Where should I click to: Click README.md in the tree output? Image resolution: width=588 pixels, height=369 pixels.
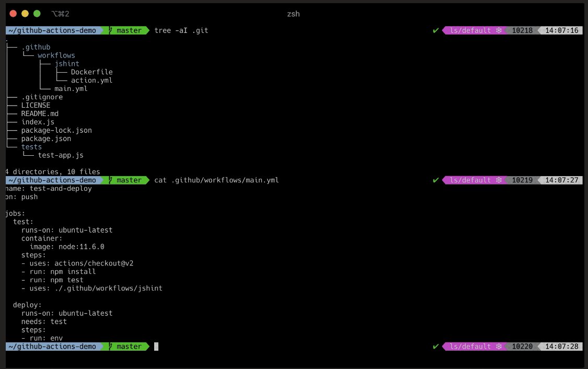(x=40, y=113)
